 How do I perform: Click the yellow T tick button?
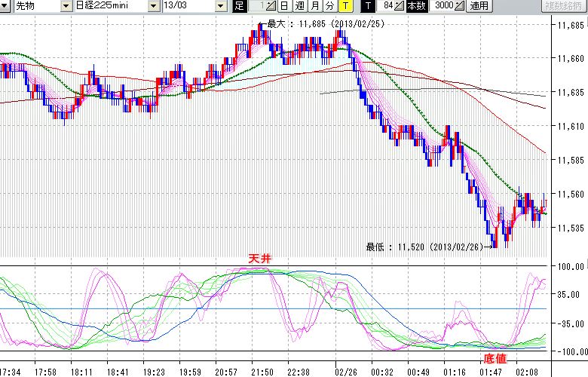[x=345, y=7]
